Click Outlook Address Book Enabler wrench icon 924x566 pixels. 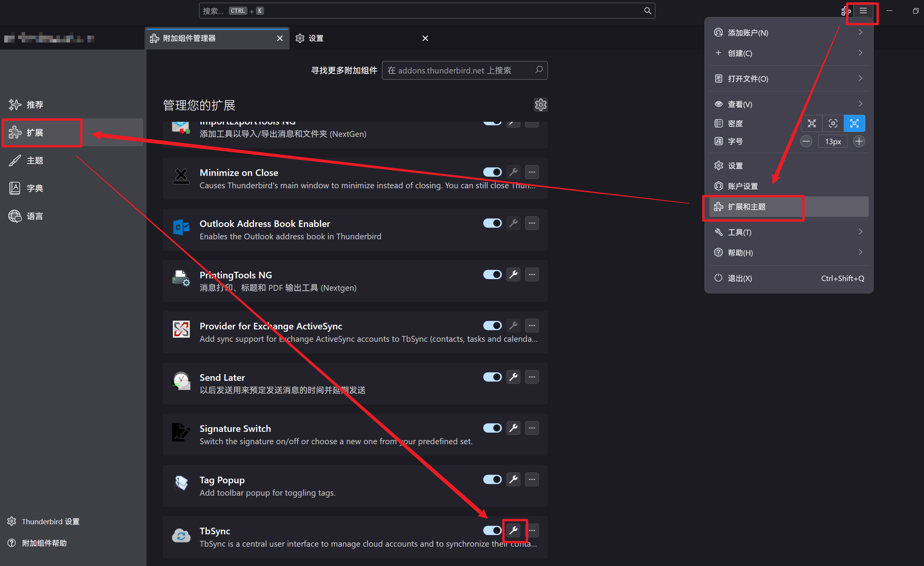click(x=513, y=223)
